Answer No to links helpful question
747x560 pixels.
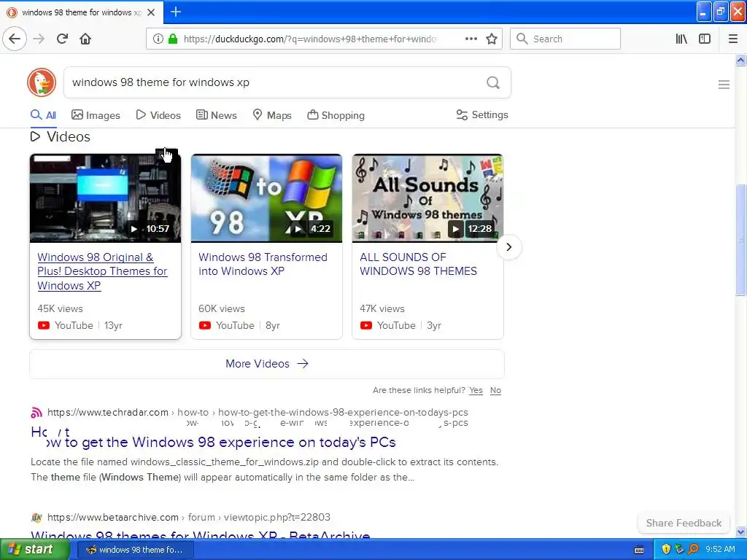point(495,391)
